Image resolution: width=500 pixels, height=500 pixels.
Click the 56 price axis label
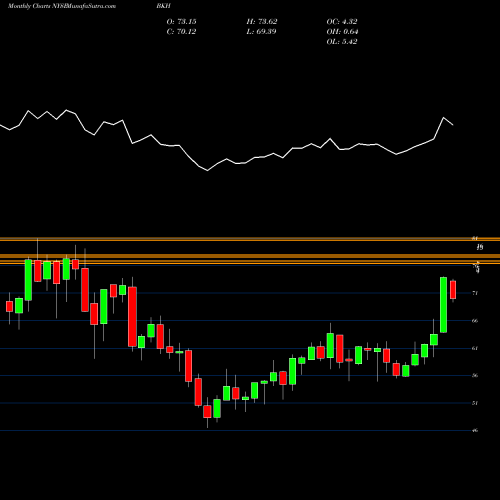pyautogui.click(x=475, y=376)
